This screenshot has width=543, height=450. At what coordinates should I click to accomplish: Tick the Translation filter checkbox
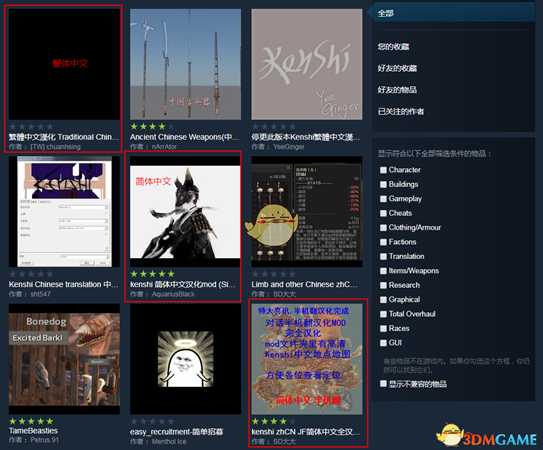[x=383, y=256]
